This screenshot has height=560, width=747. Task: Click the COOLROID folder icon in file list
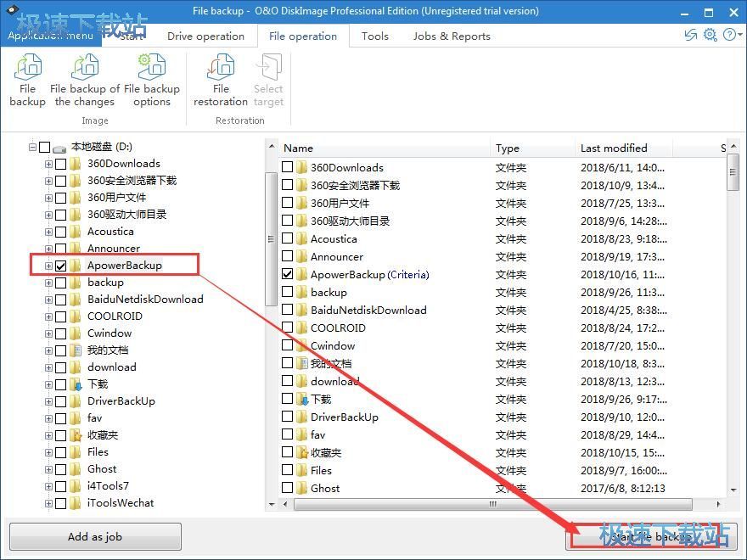click(301, 328)
